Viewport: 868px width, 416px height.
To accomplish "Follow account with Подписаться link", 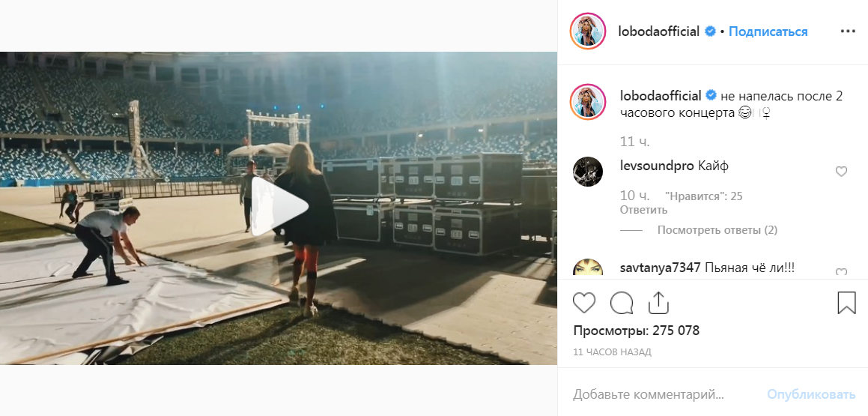I will tap(768, 31).
